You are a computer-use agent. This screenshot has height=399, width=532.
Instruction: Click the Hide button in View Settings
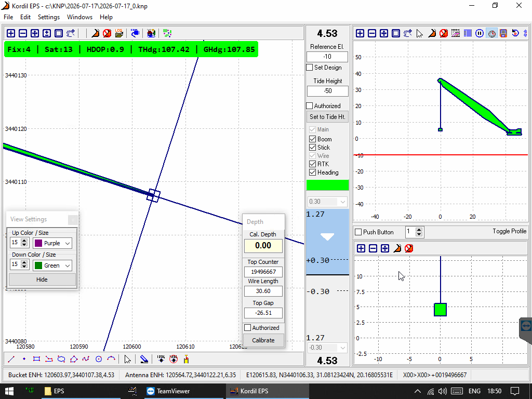coord(42,279)
